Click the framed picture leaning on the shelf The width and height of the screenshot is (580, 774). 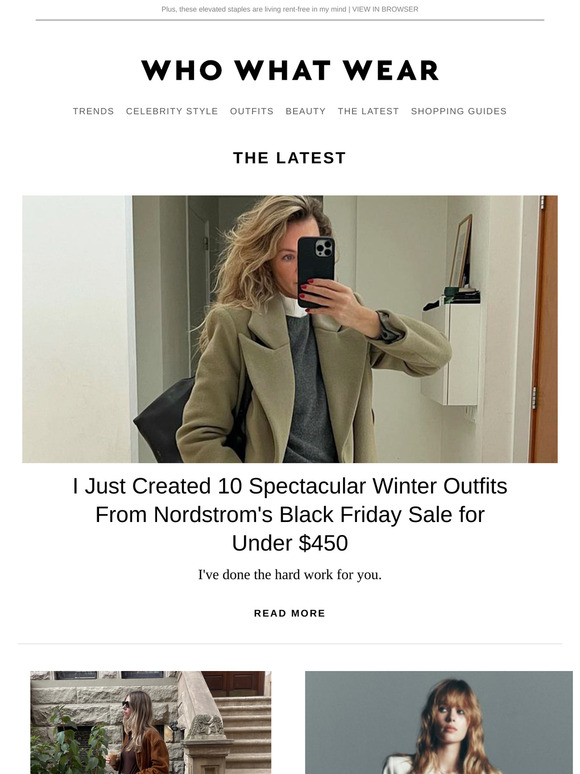461,250
